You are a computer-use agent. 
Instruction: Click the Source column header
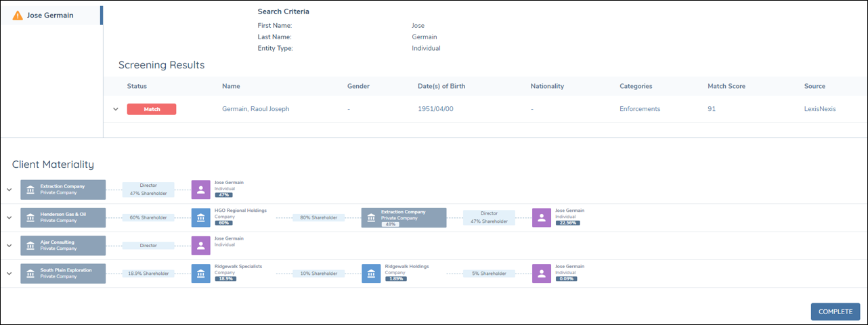coord(815,86)
